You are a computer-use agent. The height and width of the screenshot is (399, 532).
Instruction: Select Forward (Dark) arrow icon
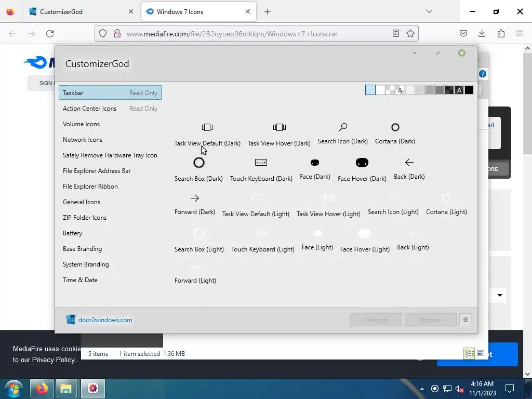click(x=195, y=198)
